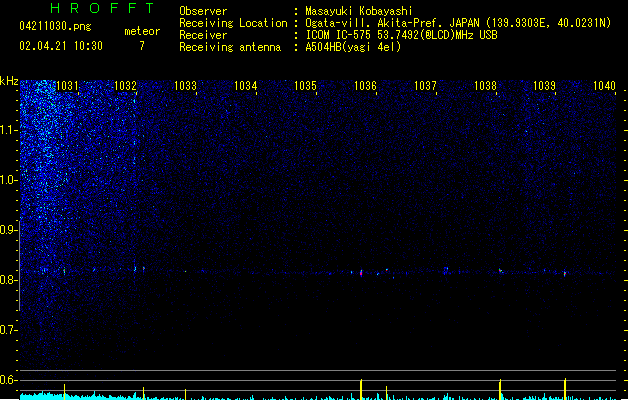The height and width of the screenshot is (400, 629).
Task: Click the 1039 time axis label
Action: [544, 86]
